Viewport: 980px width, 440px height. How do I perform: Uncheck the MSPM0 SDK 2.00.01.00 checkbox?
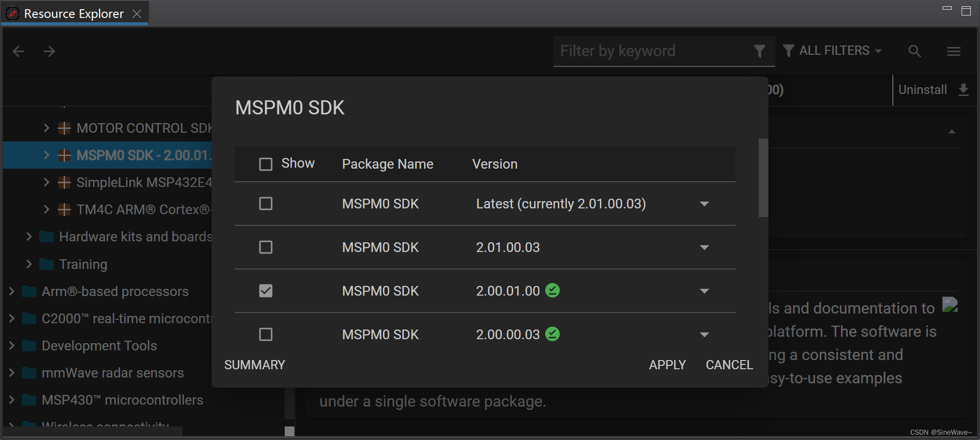point(266,291)
